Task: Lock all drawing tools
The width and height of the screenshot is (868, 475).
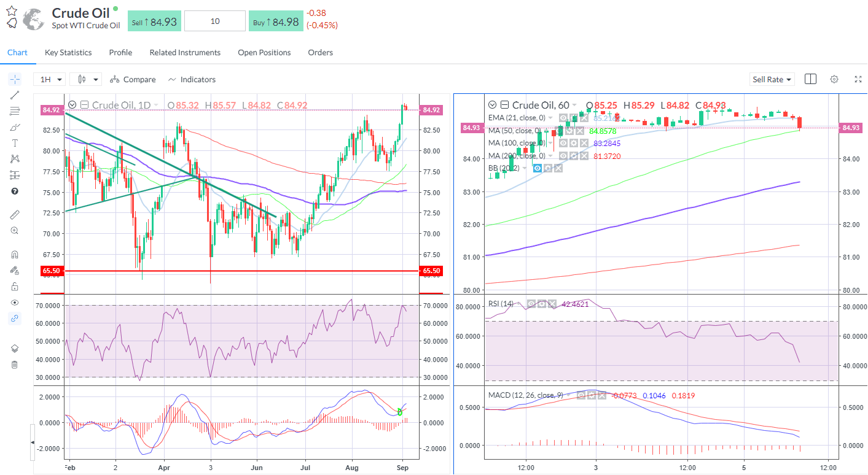Action: point(15,287)
